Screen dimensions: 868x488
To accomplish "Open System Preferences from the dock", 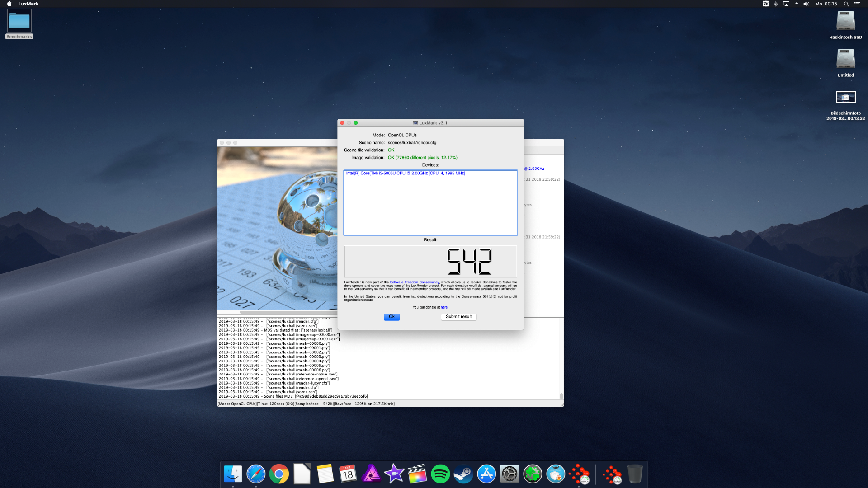I will point(509,474).
